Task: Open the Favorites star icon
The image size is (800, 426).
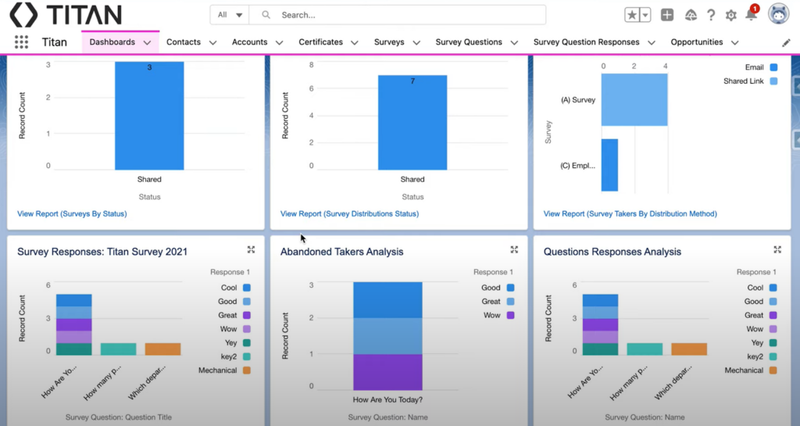Action: pos(632,15)
